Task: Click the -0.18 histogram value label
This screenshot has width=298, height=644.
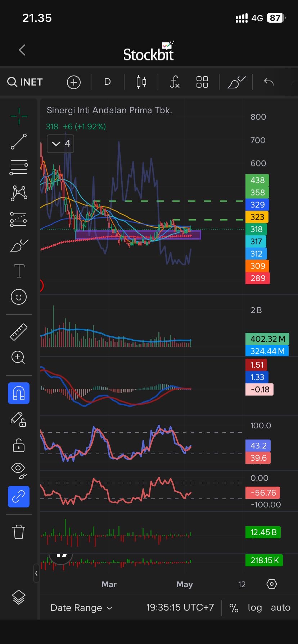Action: pyautogui.click(x=259, y=390)
